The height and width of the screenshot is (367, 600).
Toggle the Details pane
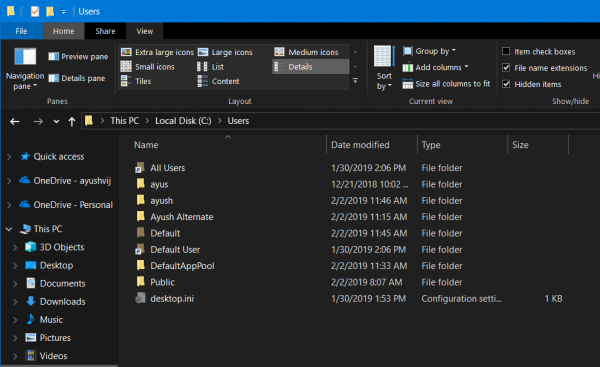77,78
